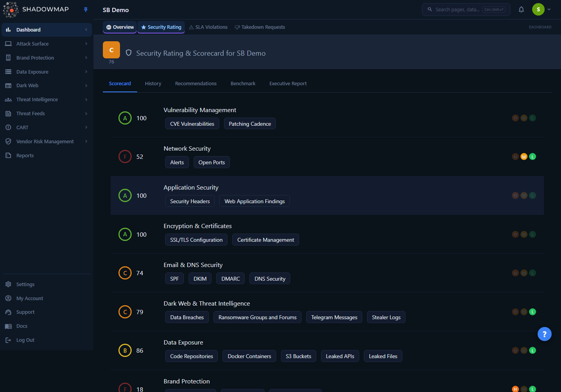Click the shield icon beside Security Rating title
This screenshot has height=392, width=561.
coord(129,53)
